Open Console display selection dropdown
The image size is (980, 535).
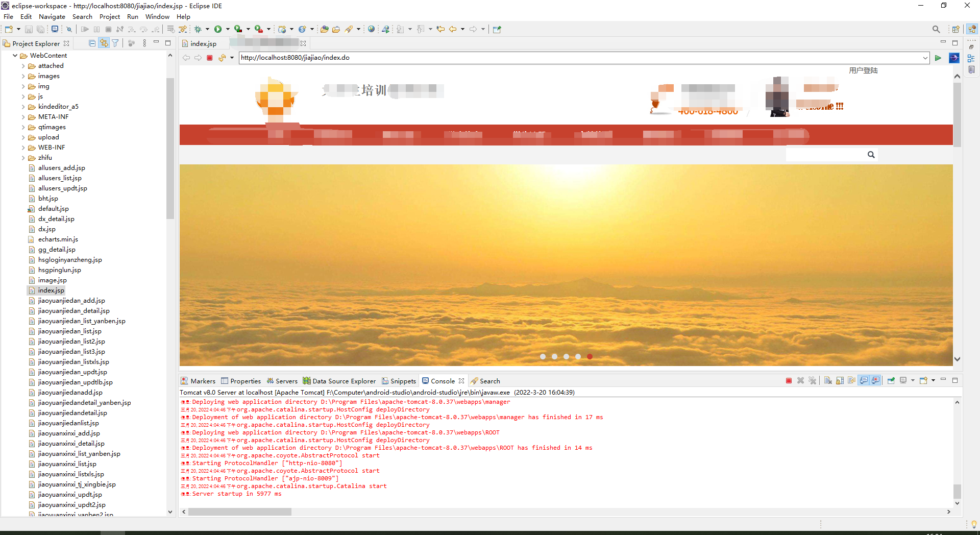point(913,381)
